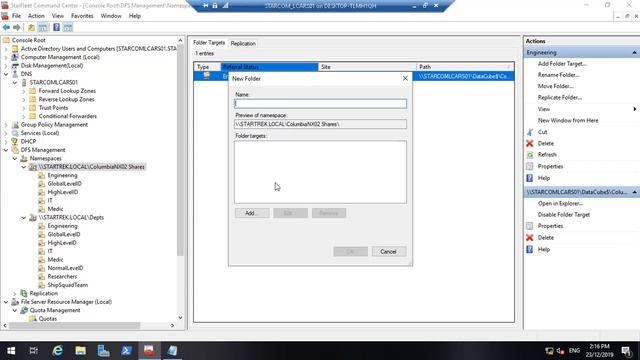The height and width of the screenshot is (360, 640).
Task: Collapse the DFS Management node
Action: 6,150
